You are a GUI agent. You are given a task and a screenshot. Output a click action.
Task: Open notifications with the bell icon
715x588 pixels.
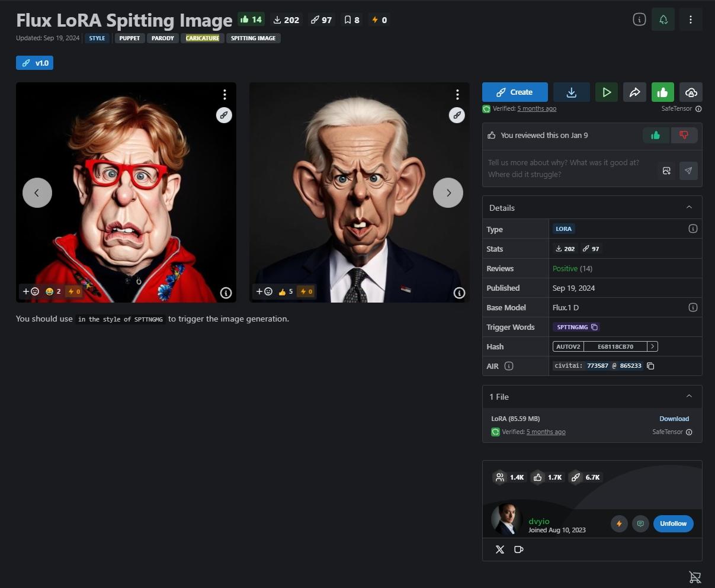(x=663, y=19)
